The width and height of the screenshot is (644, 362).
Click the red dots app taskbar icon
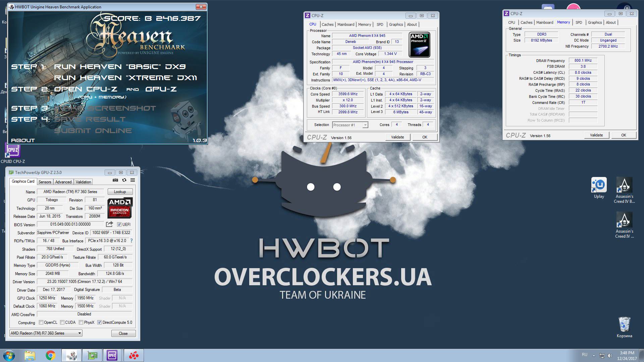point(134,355)
